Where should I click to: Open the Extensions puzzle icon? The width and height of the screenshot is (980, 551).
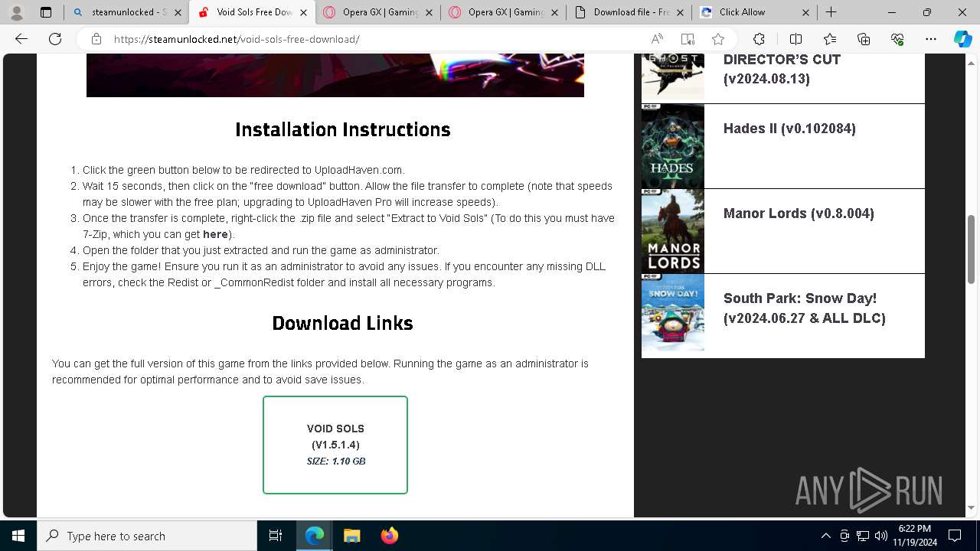759,39
